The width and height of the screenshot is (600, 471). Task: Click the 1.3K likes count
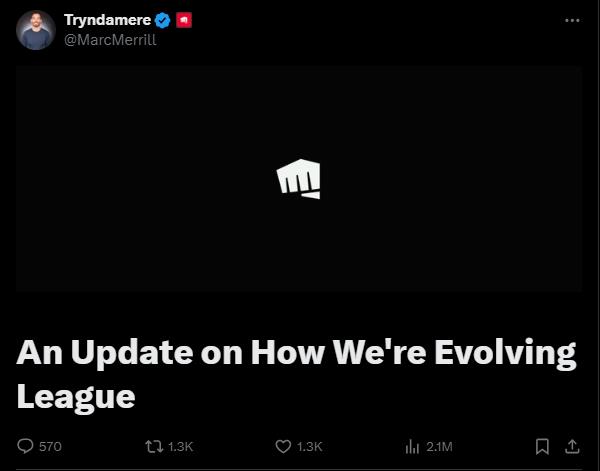click(310, 447)
